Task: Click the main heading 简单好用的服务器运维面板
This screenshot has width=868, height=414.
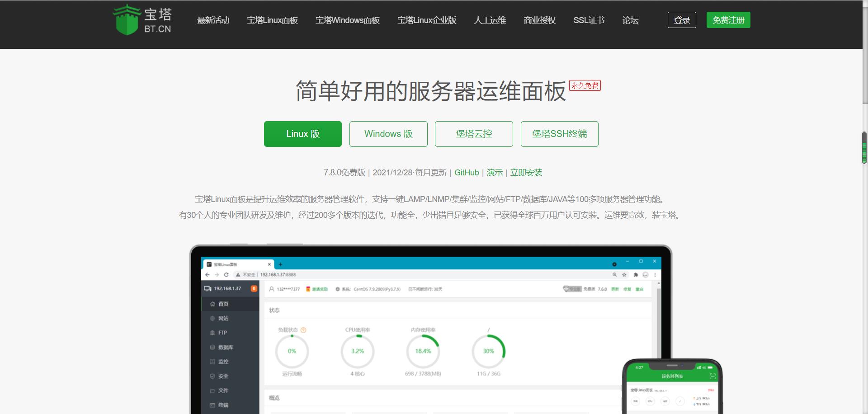Action: [430, 91]
